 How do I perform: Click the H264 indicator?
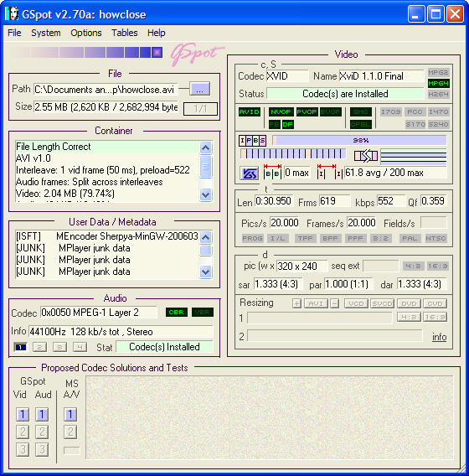[x=438, y=94]
